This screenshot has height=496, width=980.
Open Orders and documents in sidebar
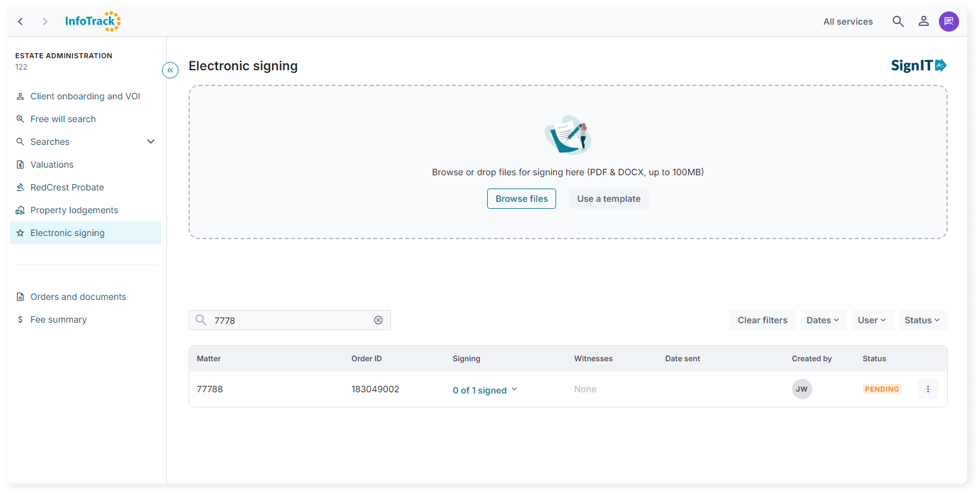click(x=78, y=297)
